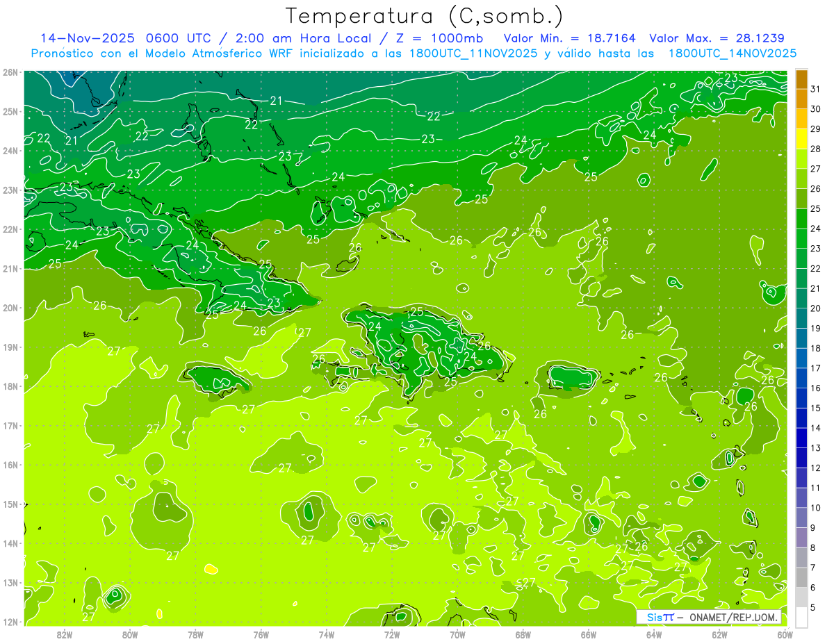Click the 62W longitude axis label
This screenshot has width=834, height=644.
pyautogui.click(x=719, y=634)
